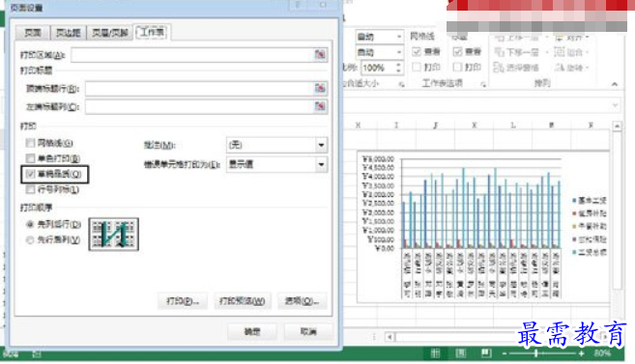Switch to Page Layout view in the status bar
The width and height of the screenshot is (635, 364).
pos(461,353)
